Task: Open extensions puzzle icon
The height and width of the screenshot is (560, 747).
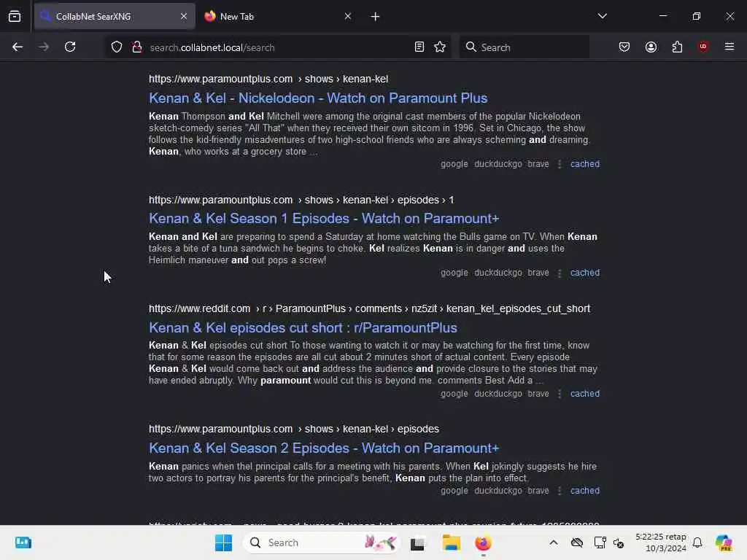Action: (x=677, y=47)
